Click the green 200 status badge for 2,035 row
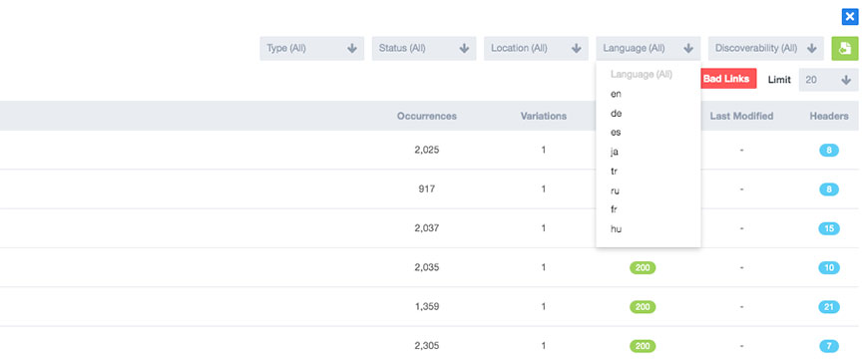Viewport: 868px width, 363px height. tap(643, 268)
